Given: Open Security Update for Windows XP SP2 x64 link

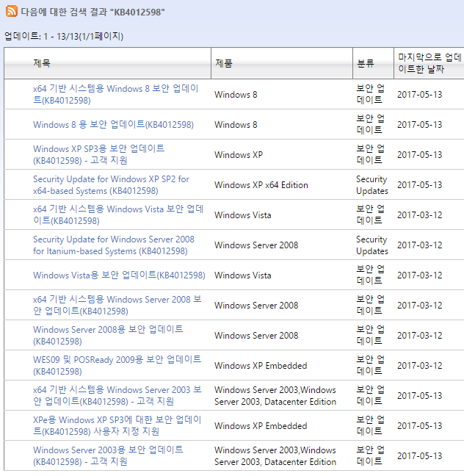Looking at the screenshot, I should click(x=111, y=185).
